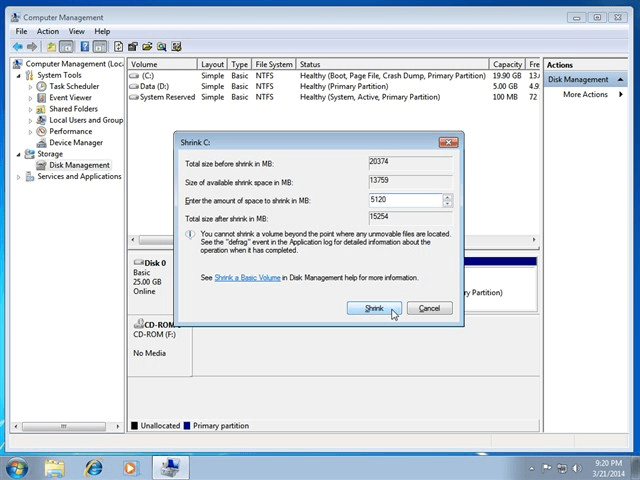This screenshot has width=640, height=480.
Task: Click the last toolbar settings icon
Action: [x=176, y=47]
